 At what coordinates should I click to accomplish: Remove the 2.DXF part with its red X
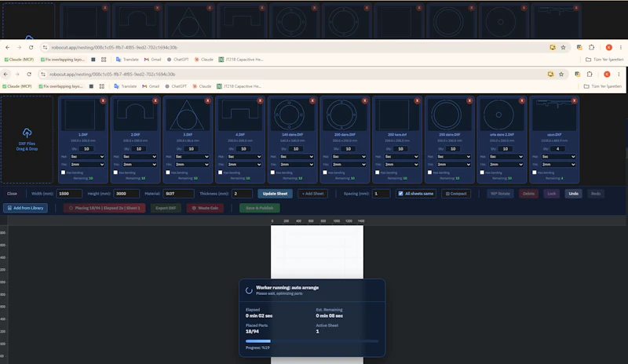click(155, 101)
